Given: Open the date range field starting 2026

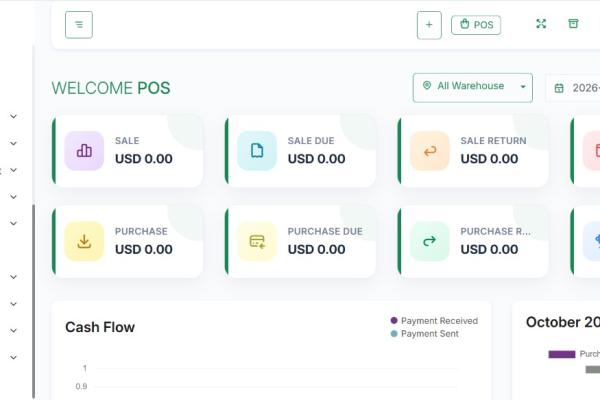Looking at the screenshot, I should [573, 88].
